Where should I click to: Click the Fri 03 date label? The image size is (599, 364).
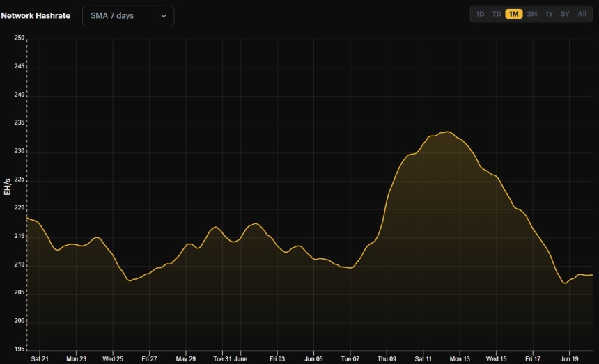[x=277, y=359]
